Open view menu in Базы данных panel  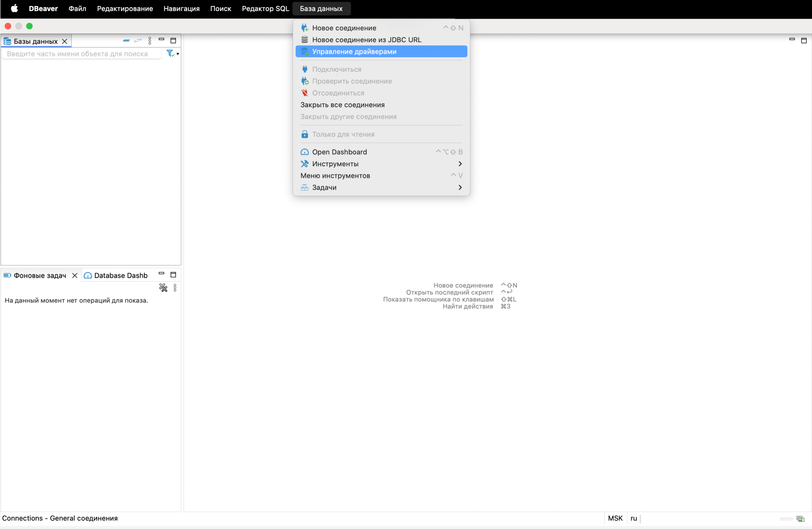[x=150, y=41]
